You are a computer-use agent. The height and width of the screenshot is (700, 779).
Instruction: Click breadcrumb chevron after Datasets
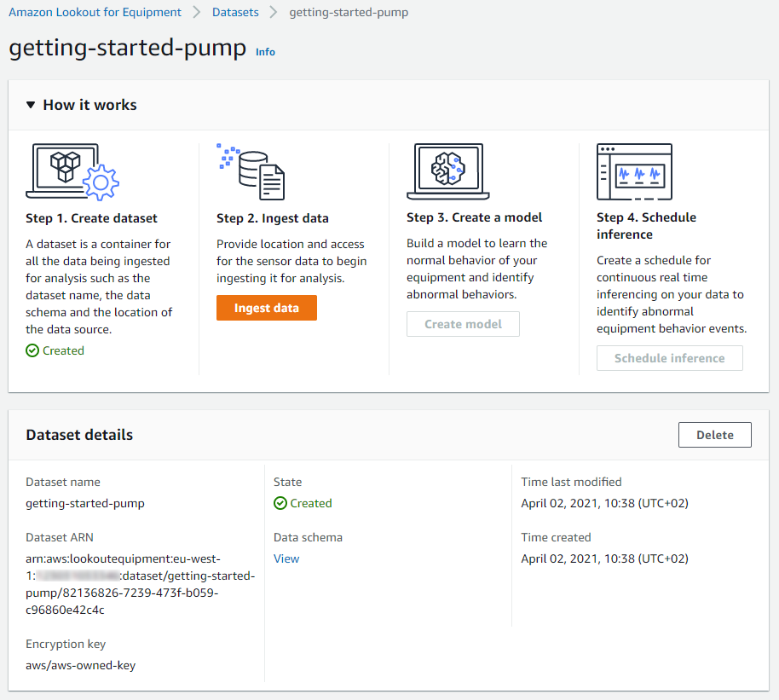pos(274,13)
